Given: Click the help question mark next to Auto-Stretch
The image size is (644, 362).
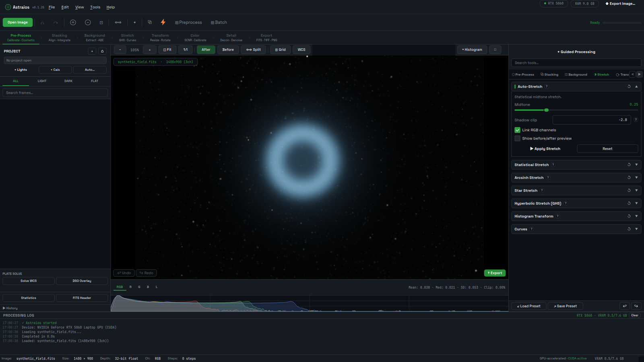Looking at the screenshot, I should pos(547,86).
